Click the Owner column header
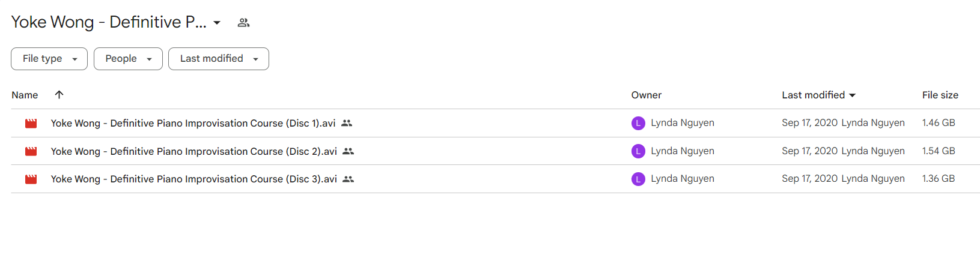Image resolution: width=980 pixels, height=255 pixels. 647,95
